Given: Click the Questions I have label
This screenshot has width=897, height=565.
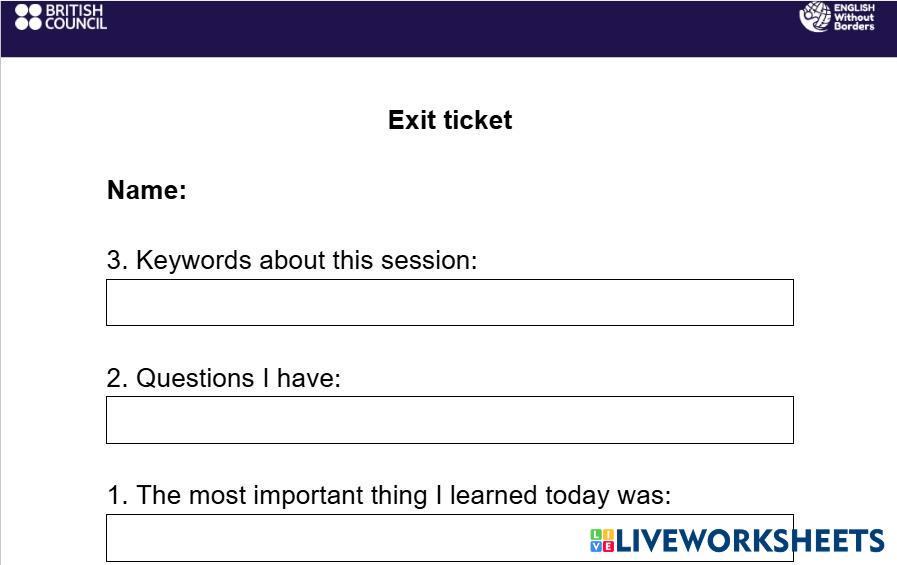Looking at the screenshot, I should [x=224, y=378].
